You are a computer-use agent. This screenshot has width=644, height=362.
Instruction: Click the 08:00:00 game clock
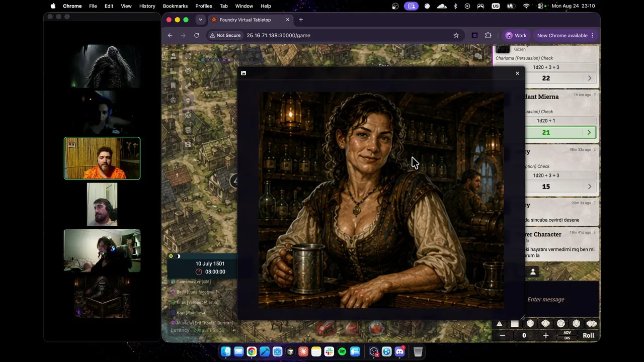[215, 272]
